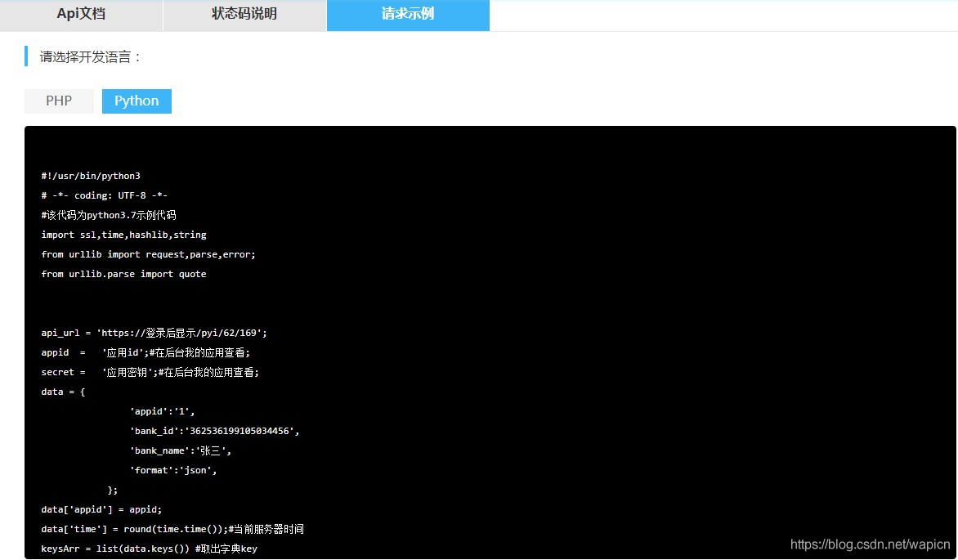Click the '# -*- coding: UTF-8 -*-' line
This screenshot has height=560, width=958.
click(x=104, y=195)
